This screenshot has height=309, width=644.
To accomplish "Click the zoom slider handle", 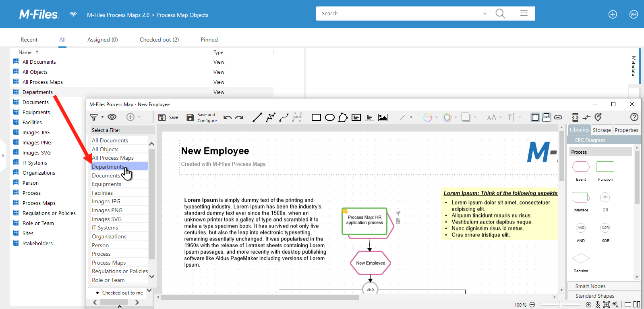I will [x=561, y=305].
